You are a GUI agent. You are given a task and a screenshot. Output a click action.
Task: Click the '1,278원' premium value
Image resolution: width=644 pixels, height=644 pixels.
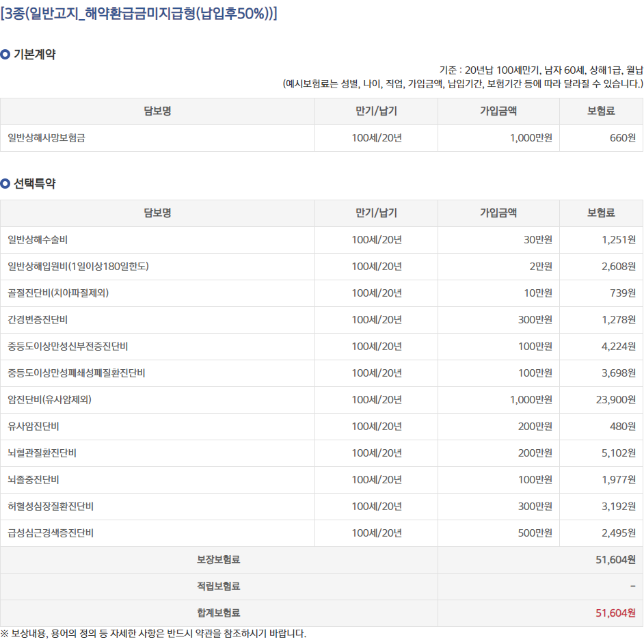[x=619, y=320]
